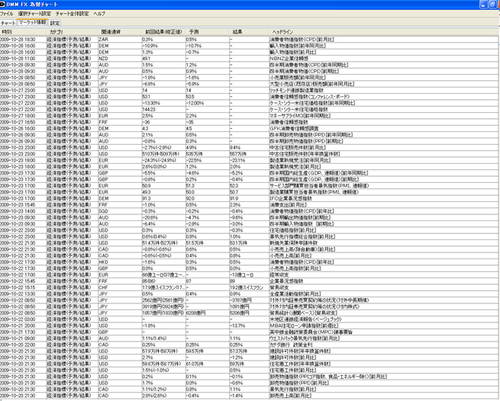Viewport: 500px width, 401px height.
Task: Click the 前回結果(修正値) column header
Action: (x=164, y=32)
